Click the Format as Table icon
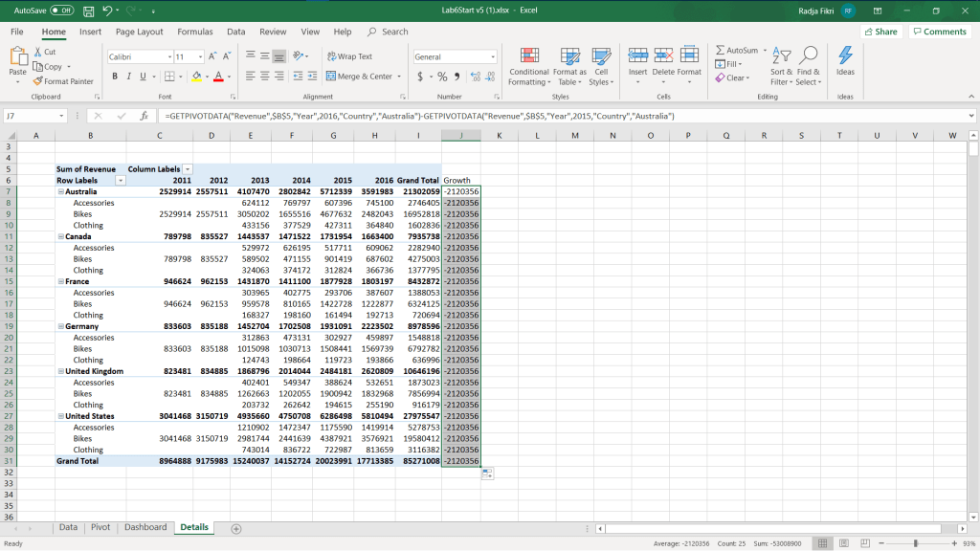The height and width of the screenshot is (551, 980). click(x=569, y=55)
